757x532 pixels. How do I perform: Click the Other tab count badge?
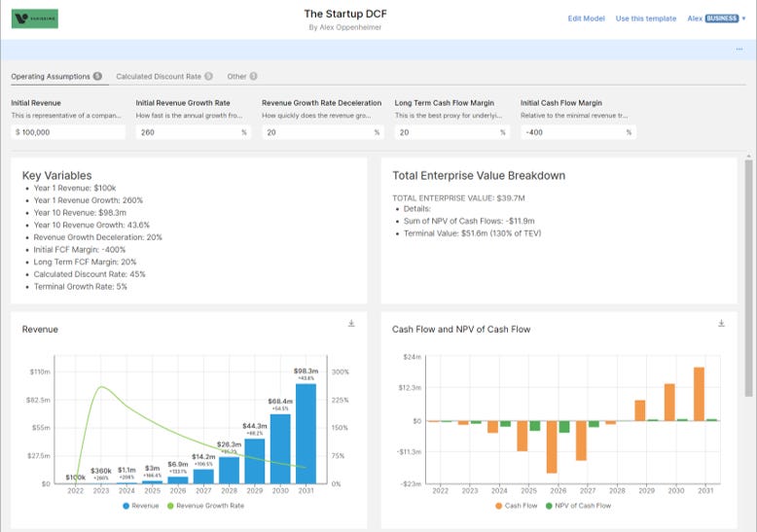(253, 76)
